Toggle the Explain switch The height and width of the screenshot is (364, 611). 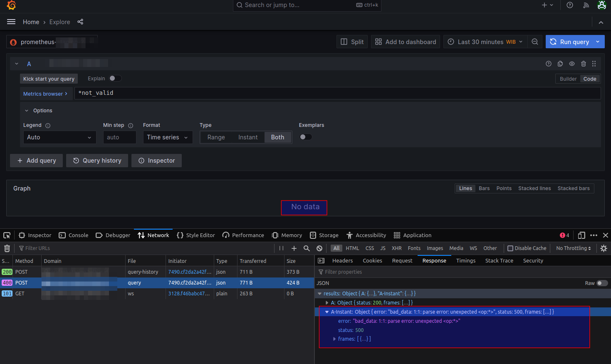coord(115,78)
